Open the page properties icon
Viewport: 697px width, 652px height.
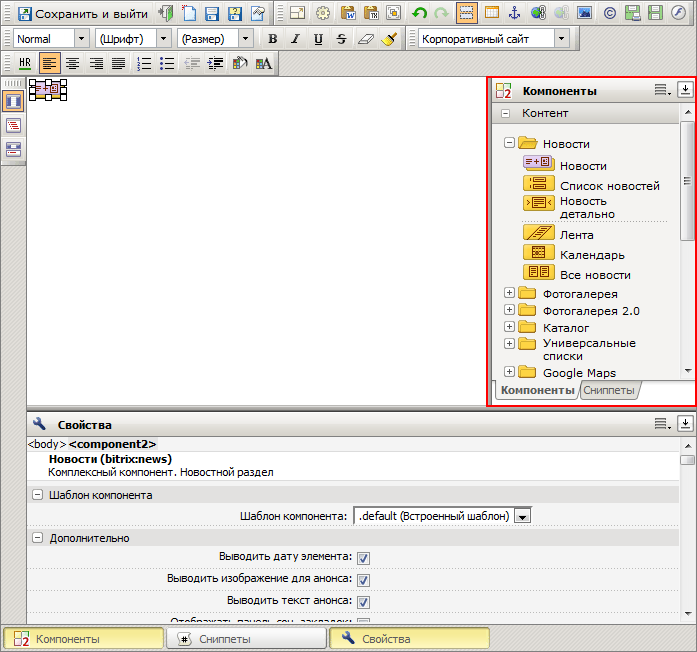click(257, 13)
